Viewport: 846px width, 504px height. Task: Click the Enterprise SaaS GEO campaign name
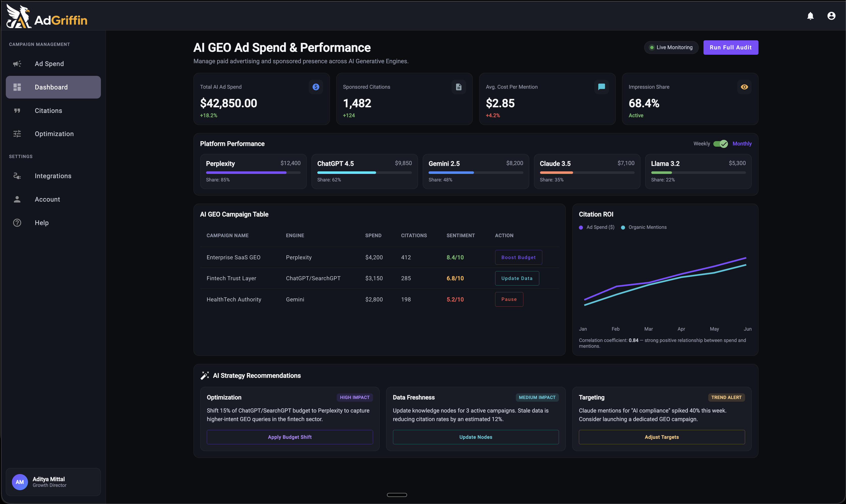[x=233, y=258]
